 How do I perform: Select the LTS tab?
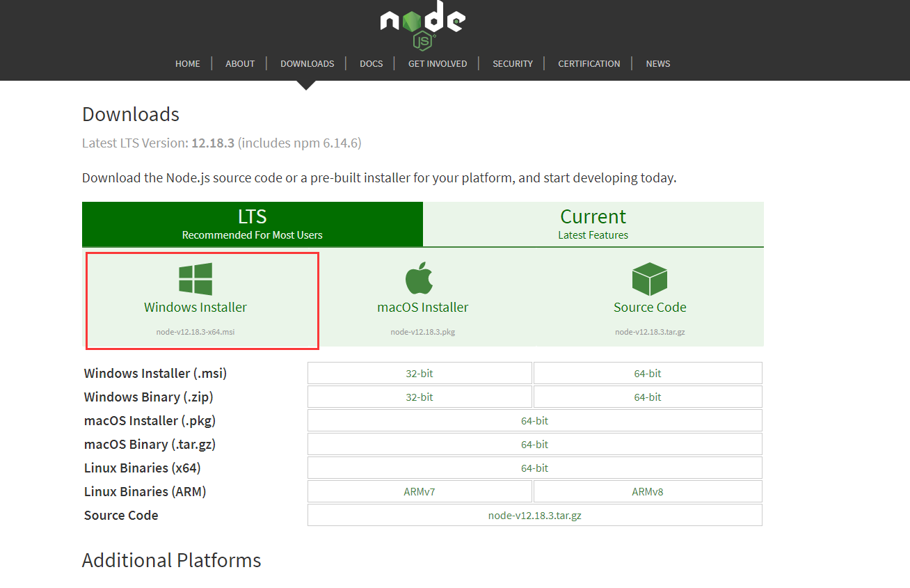pos(252,224)
